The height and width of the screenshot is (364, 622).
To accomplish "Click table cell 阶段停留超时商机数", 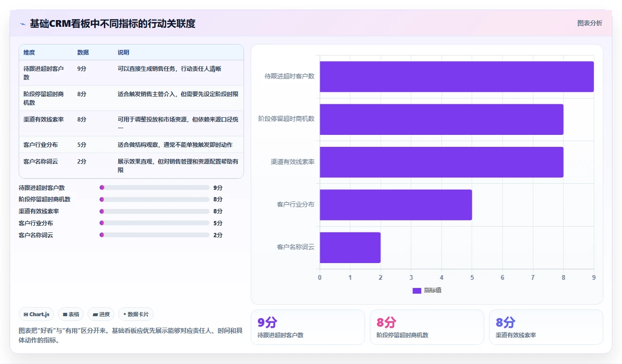I will tap(44, 99).
